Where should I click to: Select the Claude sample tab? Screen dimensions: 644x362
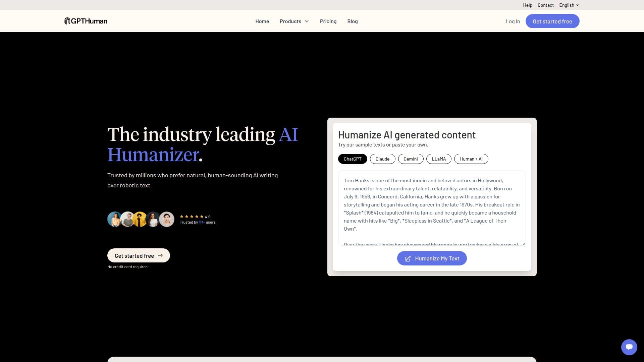coord(382,159)
